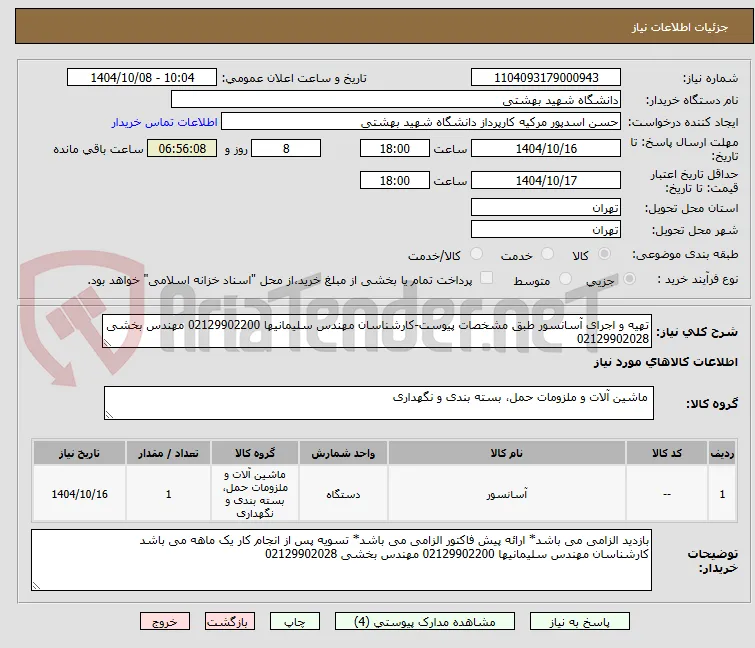Click the شرح کلی نیاز description box
The width and height of the screenshot is (755, 648).
point(377,331)
